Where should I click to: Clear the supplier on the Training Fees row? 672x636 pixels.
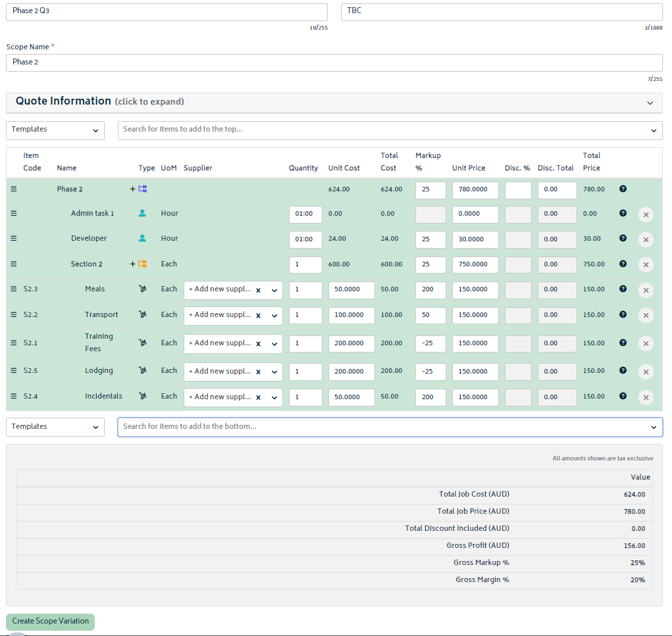258,344
